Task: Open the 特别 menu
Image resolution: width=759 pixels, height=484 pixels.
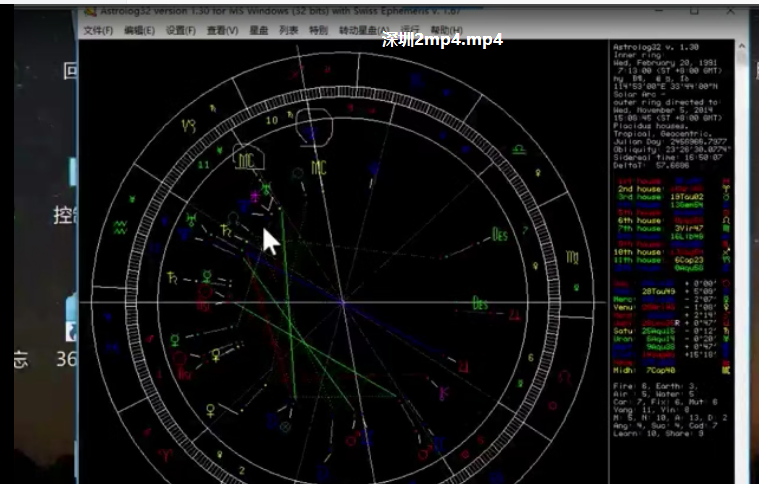Action: (x=319, y=30)
